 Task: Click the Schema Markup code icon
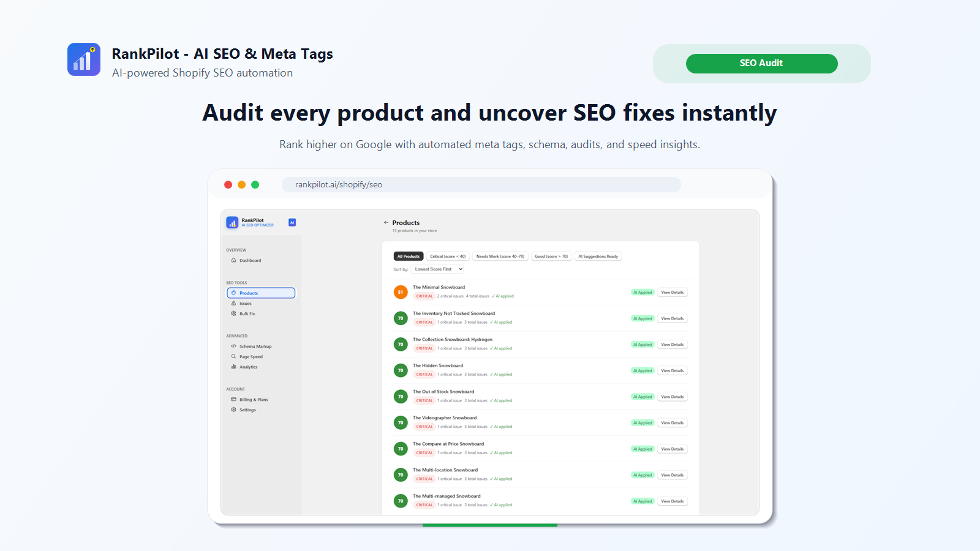233,347
